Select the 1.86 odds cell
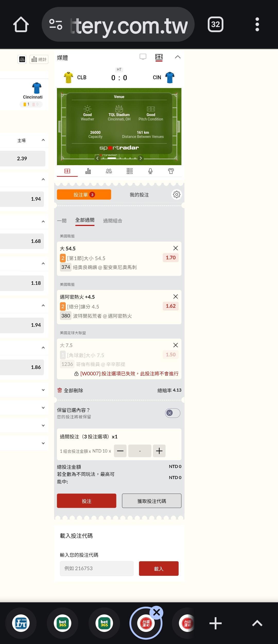278x644 pixels. tap(22, 367)
